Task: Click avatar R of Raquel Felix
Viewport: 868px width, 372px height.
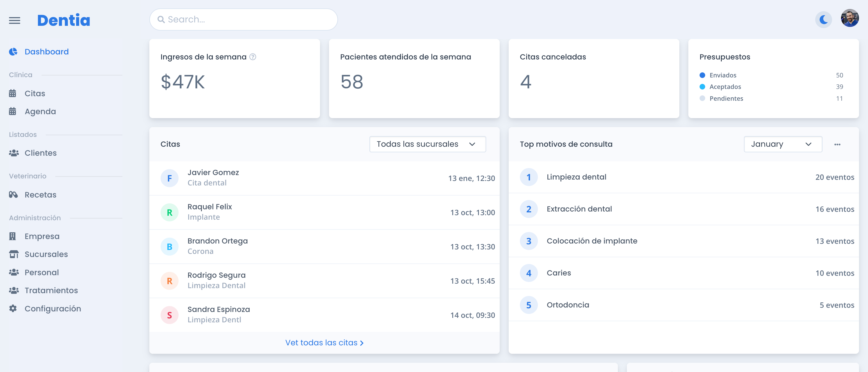Action: (x=170, y=212)
